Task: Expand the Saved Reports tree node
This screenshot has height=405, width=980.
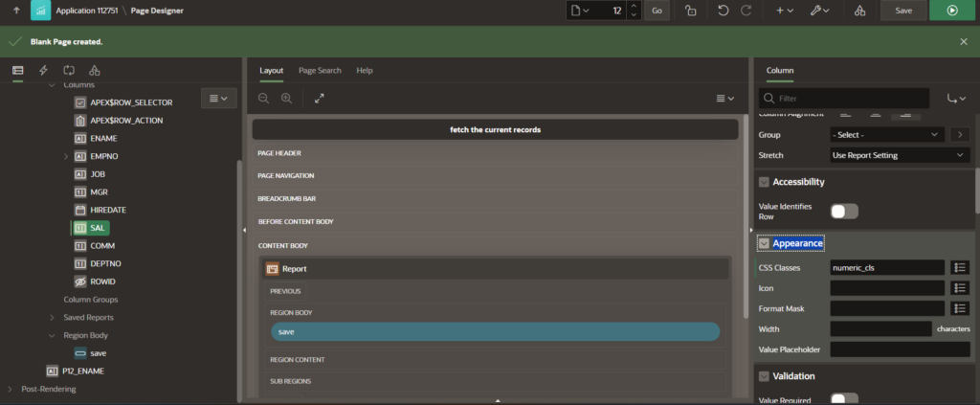Action: tap(53, 317)
